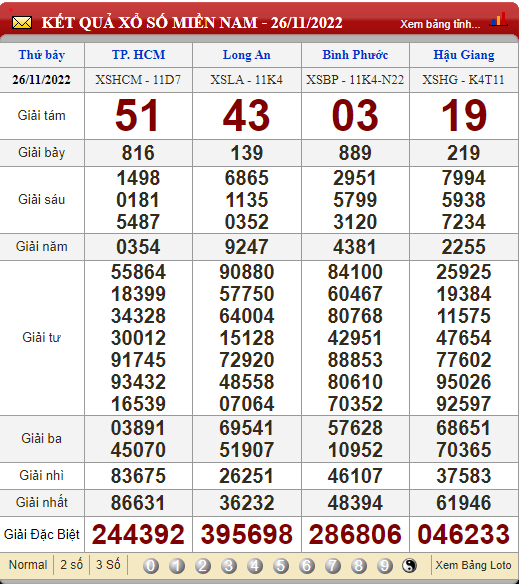Click Giải bảy number 219
Image resolution: width=523 pixels, height=584 pixels.
[x=464, y=153]
